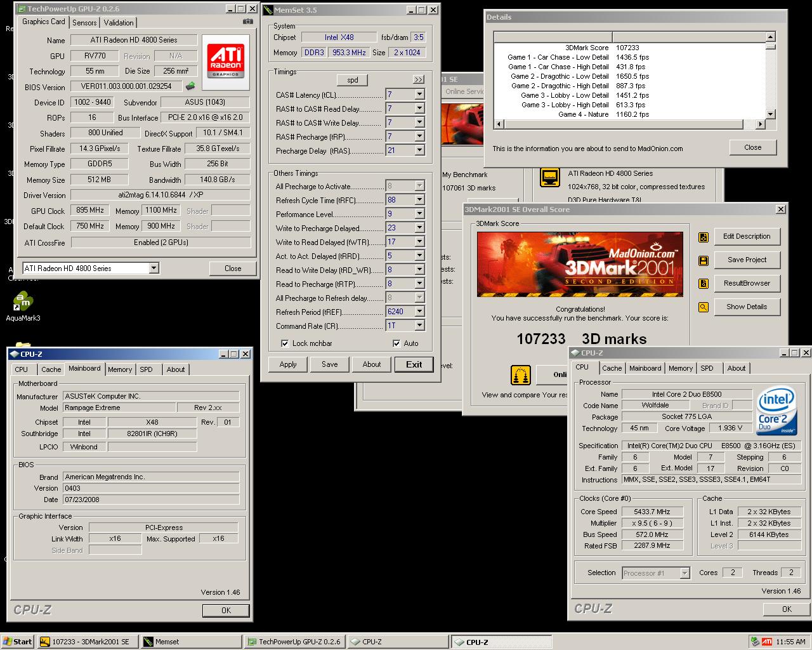Open the RAS# to CAS# Read Delay dropdown

[x=419, y=109]
